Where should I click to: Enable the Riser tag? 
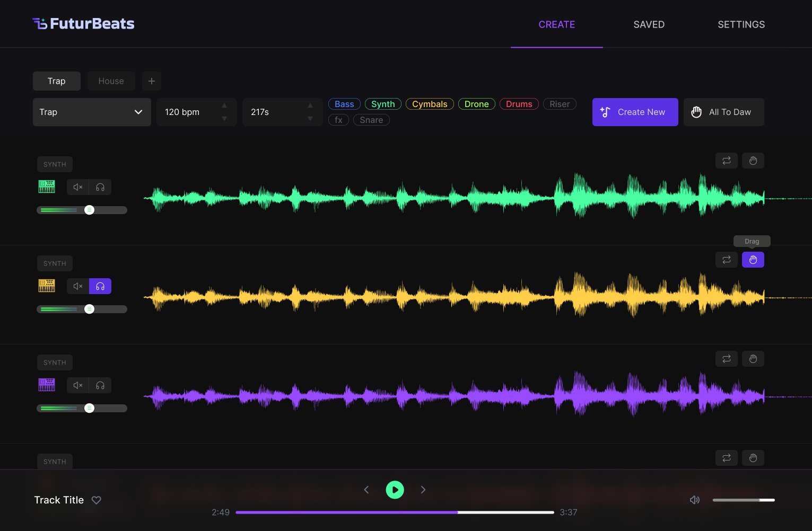point(560,104)
